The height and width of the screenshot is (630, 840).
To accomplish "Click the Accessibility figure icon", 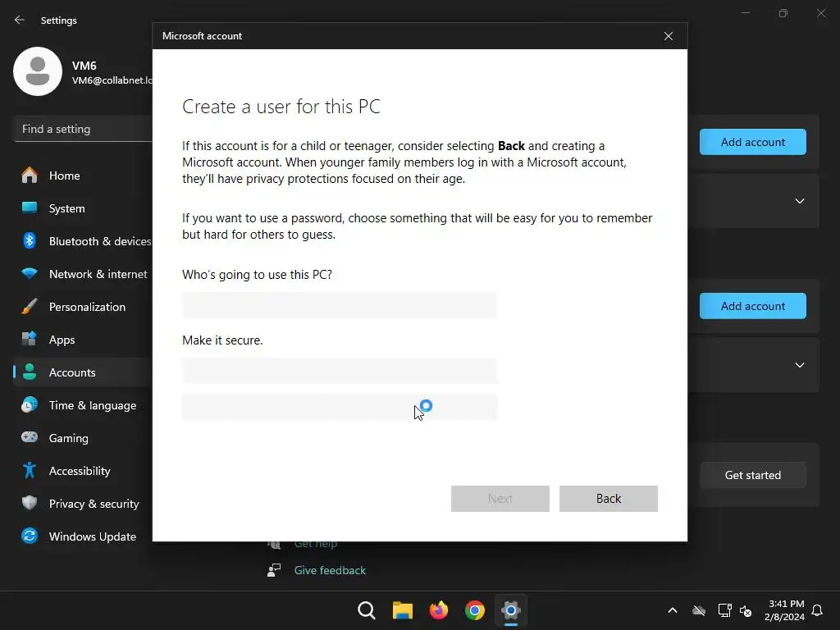I will (x=30, y=470).
